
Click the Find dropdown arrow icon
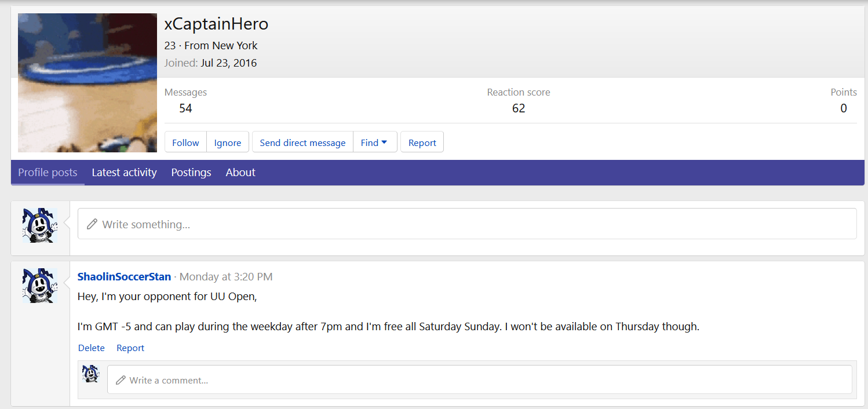384,143
